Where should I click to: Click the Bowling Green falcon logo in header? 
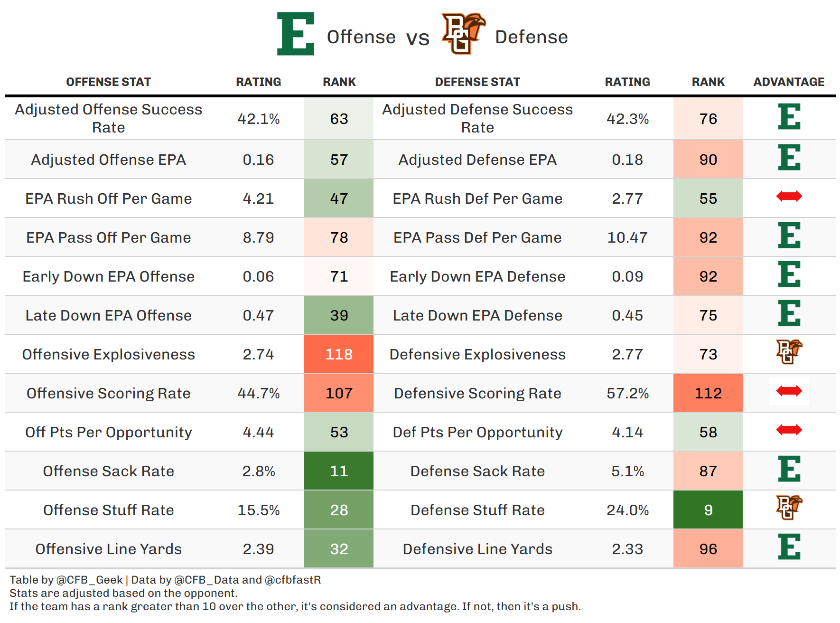tap(463, 33)
